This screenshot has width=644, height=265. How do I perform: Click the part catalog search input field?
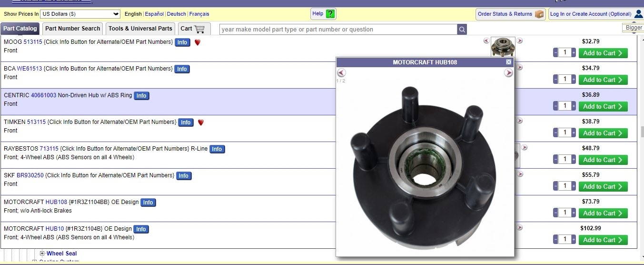(x=338, y=30)
